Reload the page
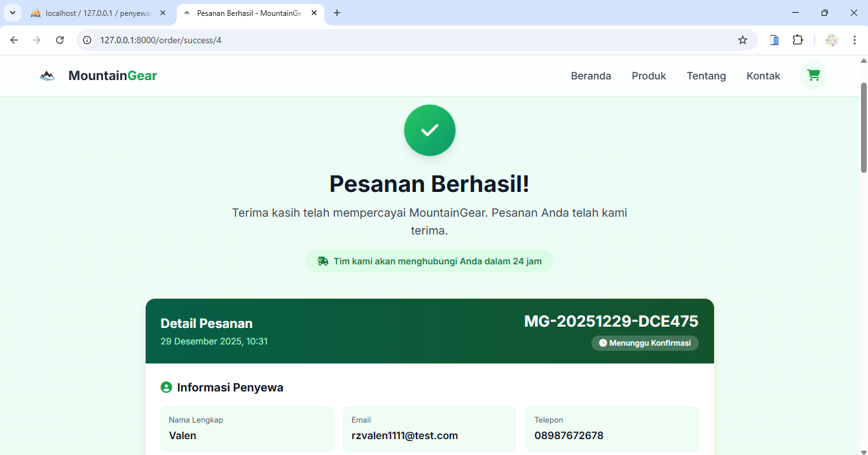This screenshot has width=868, height=455. 60,39
